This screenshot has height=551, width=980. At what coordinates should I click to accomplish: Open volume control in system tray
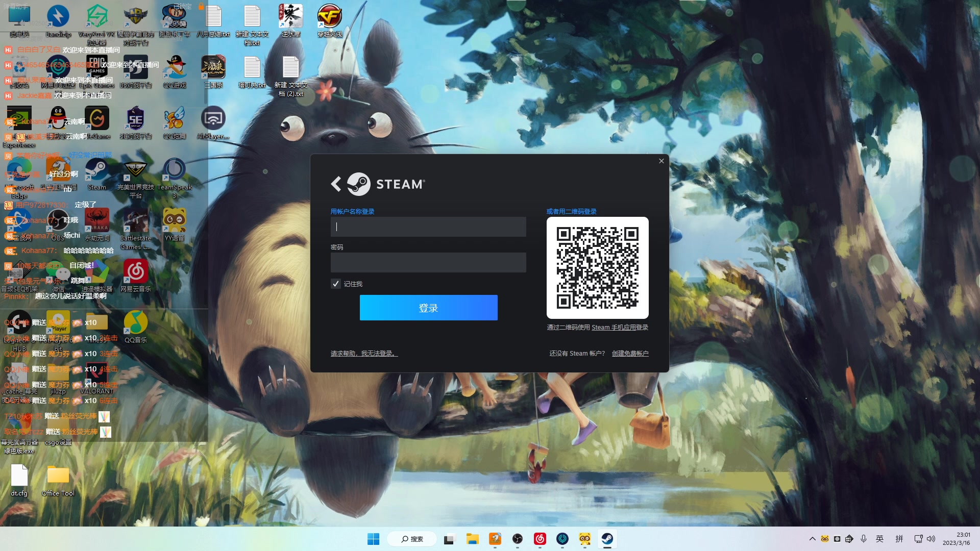click(x=931, y=539)
